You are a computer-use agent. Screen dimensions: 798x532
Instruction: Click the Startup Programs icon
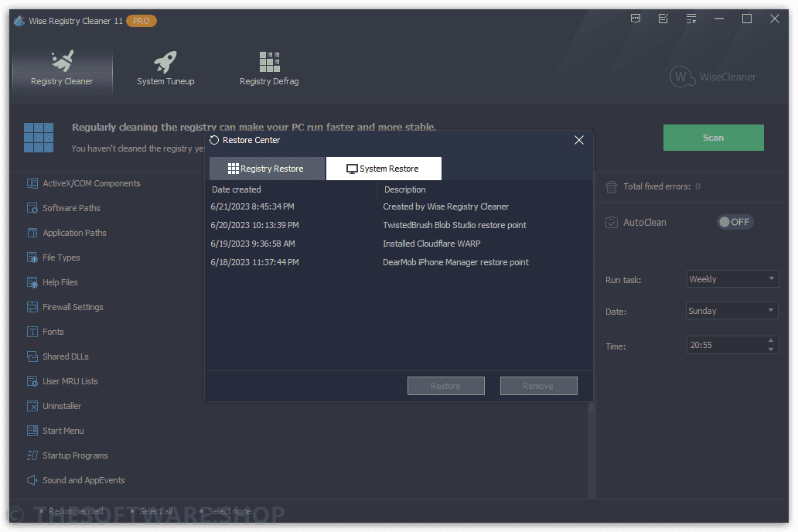pyautogui.click(x=32, y=455)
